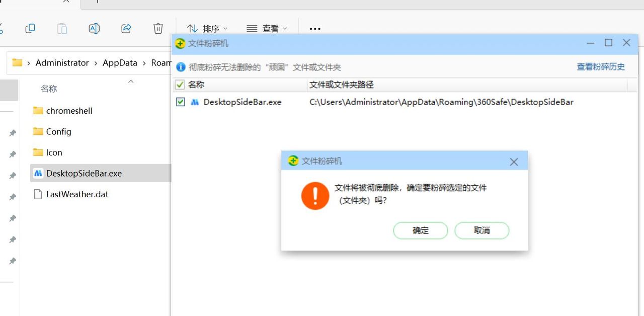Click the blue info icon beside 彻底粉碎 hint
This screenshot has height=316, width=644.
[x=181, y=67]
